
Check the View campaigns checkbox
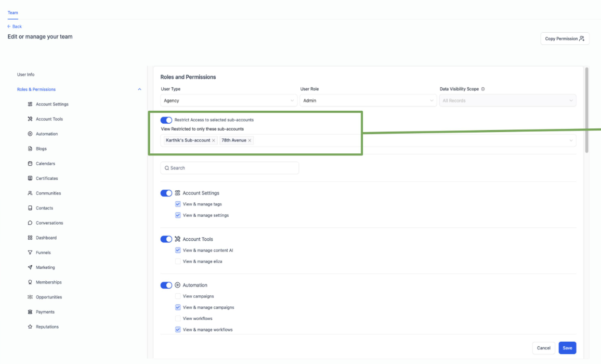[178, 296]
